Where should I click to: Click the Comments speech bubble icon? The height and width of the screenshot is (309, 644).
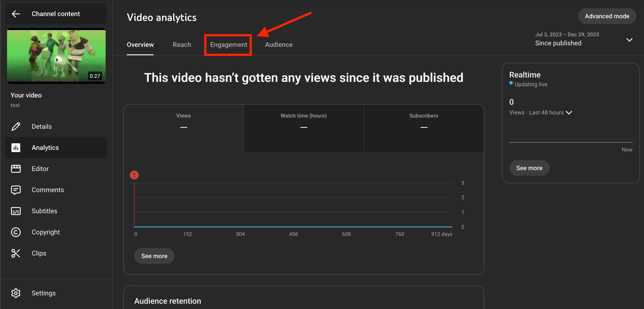(x=16, y=190)
